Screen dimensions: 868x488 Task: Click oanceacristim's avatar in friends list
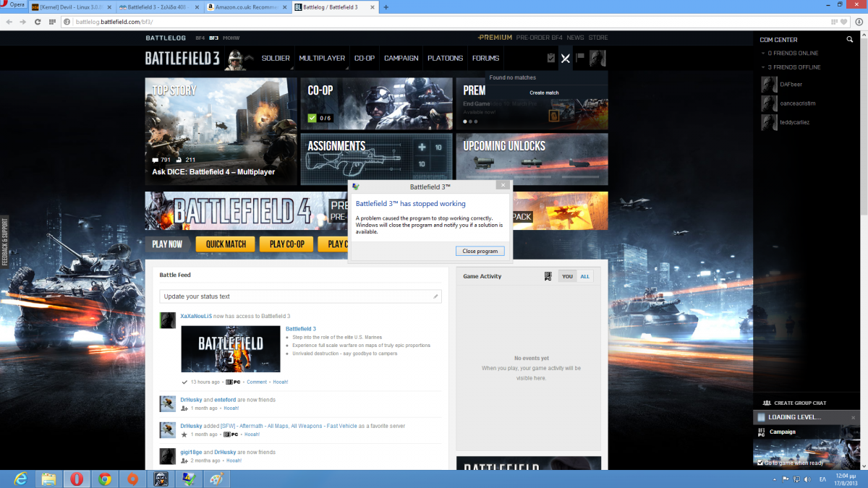[x=769, y=103]
